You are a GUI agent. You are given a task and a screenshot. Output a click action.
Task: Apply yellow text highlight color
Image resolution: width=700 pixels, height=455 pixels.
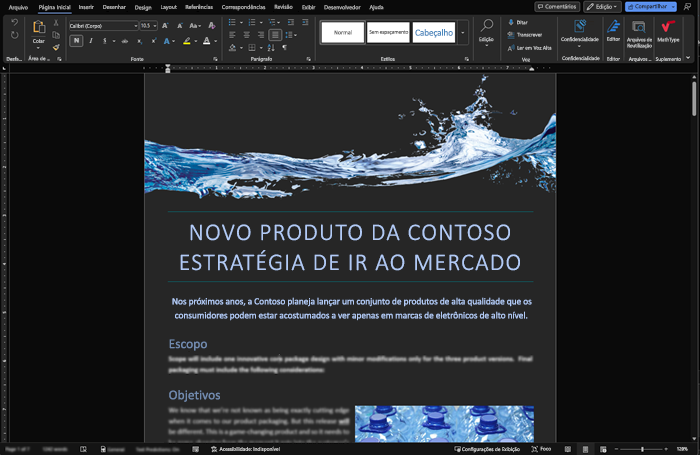click(x=187, y=41)
